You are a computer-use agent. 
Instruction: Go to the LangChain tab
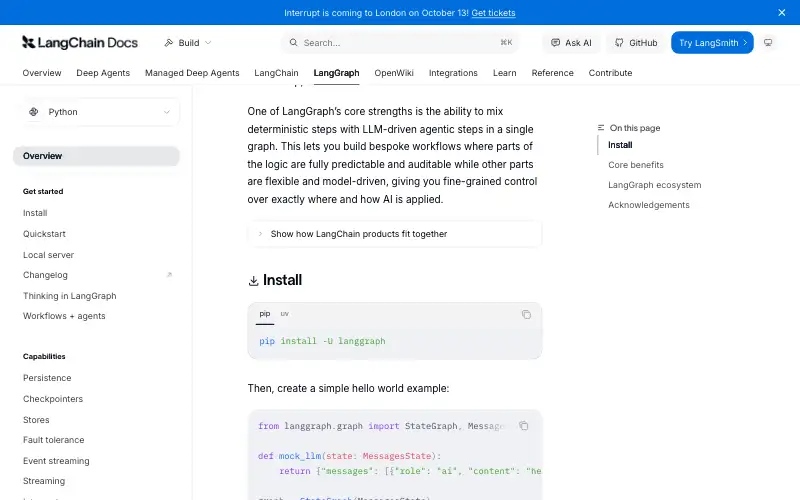[276, 73]
